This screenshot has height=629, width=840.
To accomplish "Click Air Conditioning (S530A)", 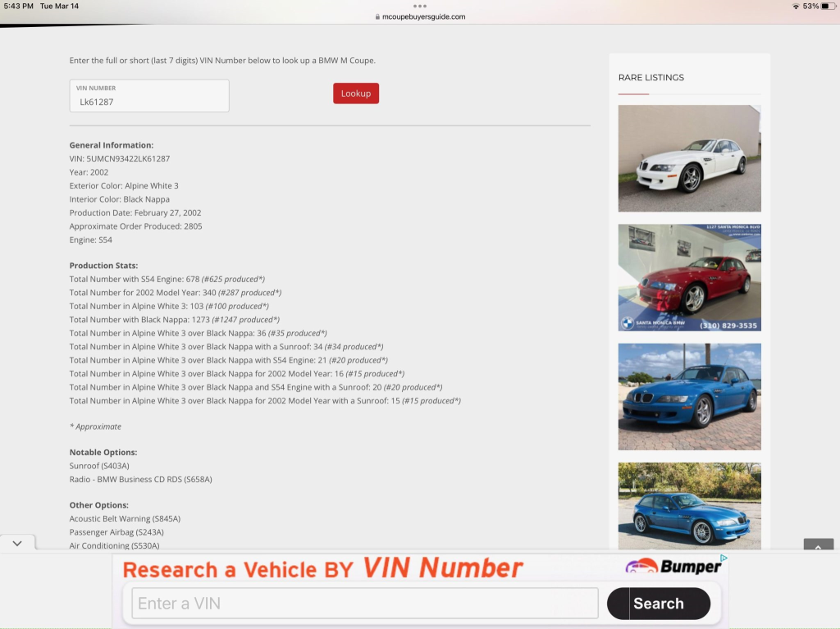I will pos(115,545).
